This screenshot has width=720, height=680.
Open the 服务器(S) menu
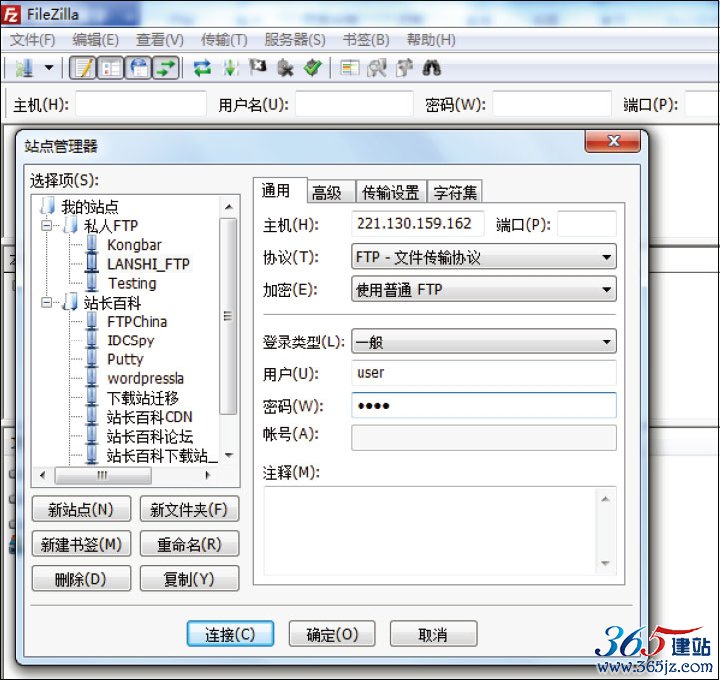click(295, 40)
